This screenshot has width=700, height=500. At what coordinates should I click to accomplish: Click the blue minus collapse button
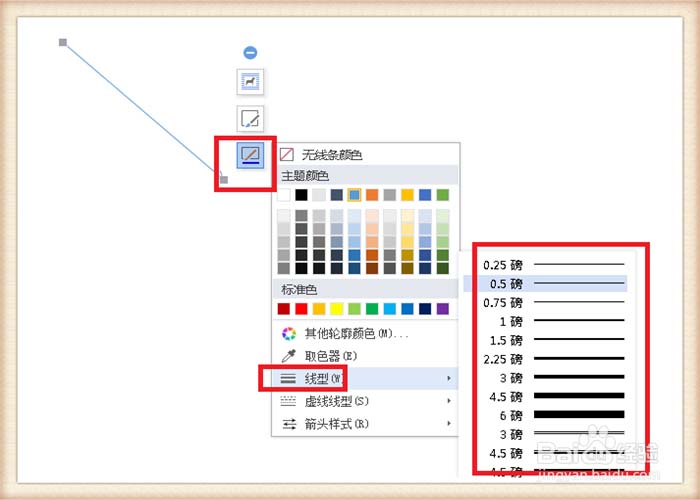(x=250, y=52)
